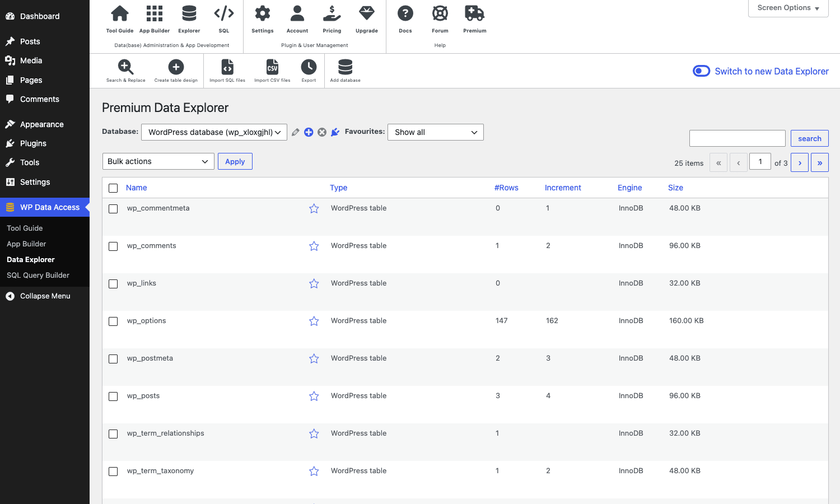Image resolution: width=840 pixels, height=504 pixels.
Task: Open the SQL code icon
Action: (x=224, y=13)
